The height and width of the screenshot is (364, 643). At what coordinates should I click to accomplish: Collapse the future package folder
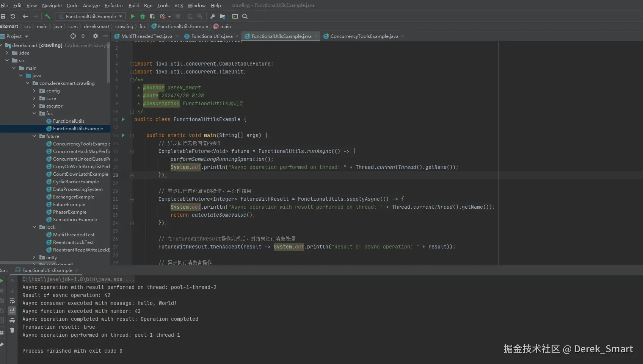tap(35, 136)
